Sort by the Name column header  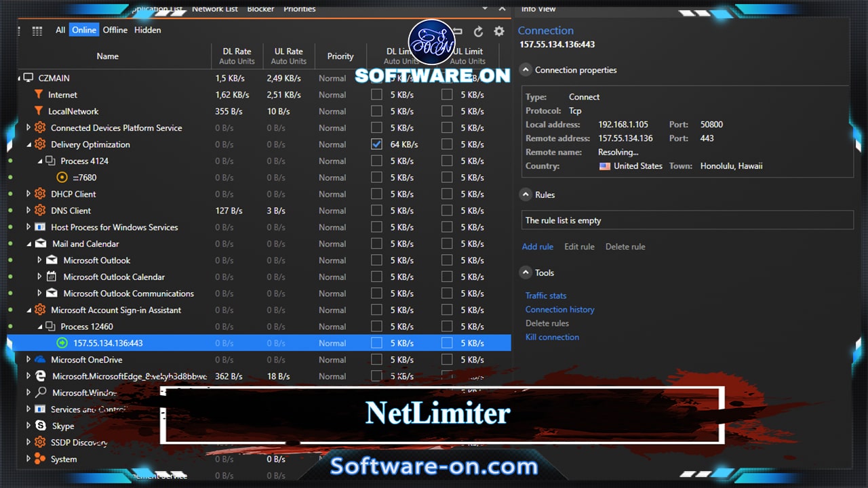coord(108,56)
